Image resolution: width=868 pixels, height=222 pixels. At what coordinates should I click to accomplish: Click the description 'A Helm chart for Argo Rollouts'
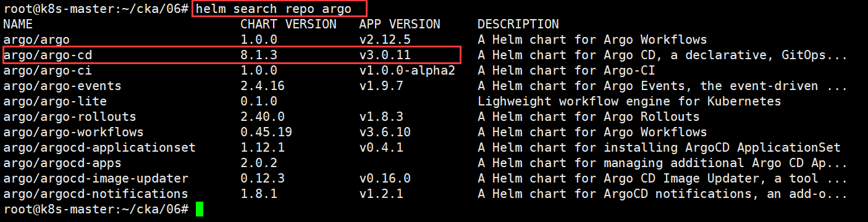589,117
